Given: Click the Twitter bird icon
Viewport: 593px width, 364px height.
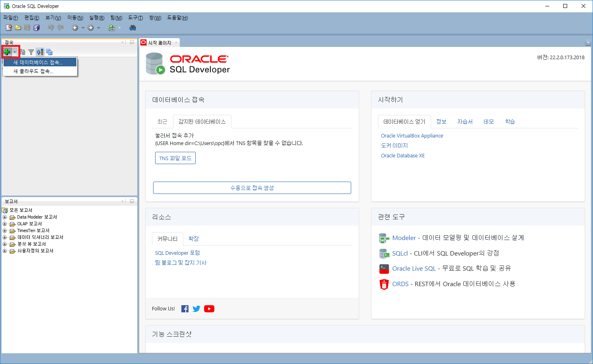Looking at the screenshot, I should 196,309.
